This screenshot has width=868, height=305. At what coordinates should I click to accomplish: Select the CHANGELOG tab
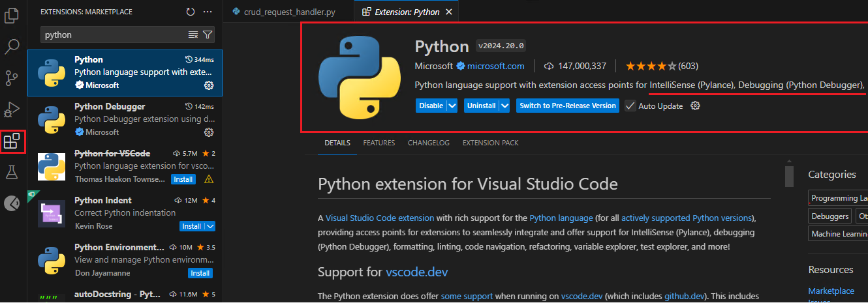click(429, 143)
